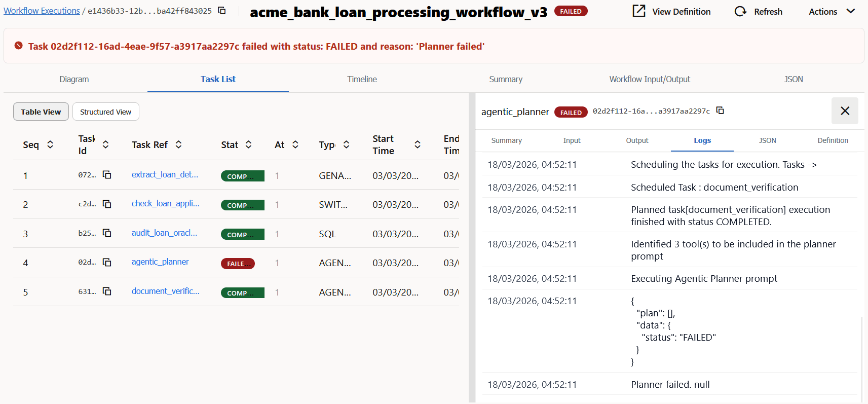Open the audit_loan_oracl... task link

pyautogui.click(x=164, y=233)
